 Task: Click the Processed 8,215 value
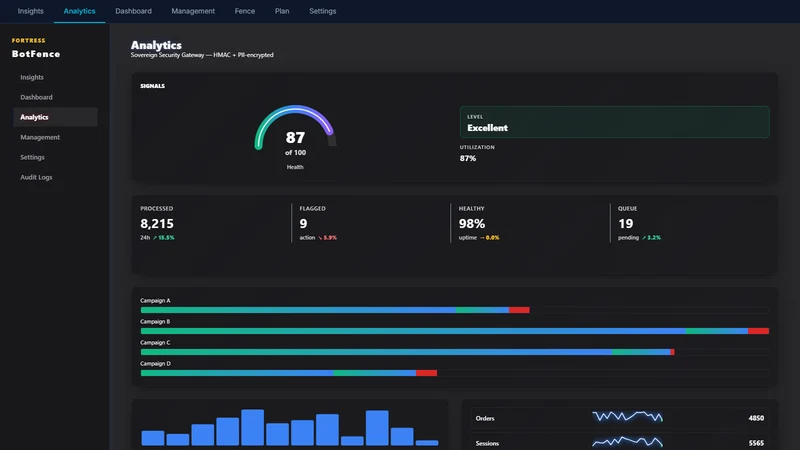[157, 223]
